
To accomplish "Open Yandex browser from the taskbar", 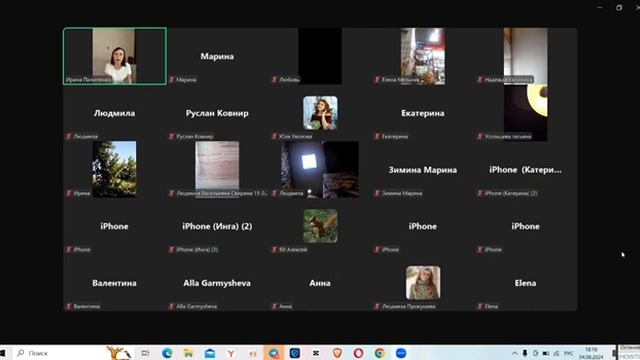I will point(231,353).
